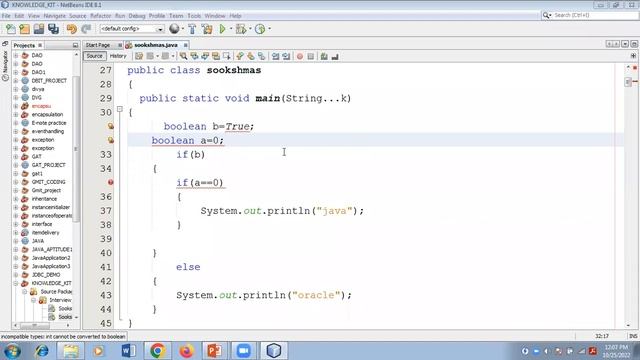
Task: Click the Undo arrow icon
Action: (72, 29)
